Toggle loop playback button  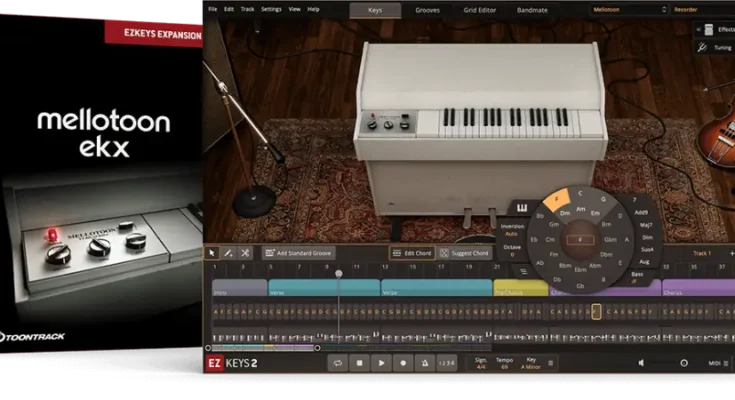point(337,362)
